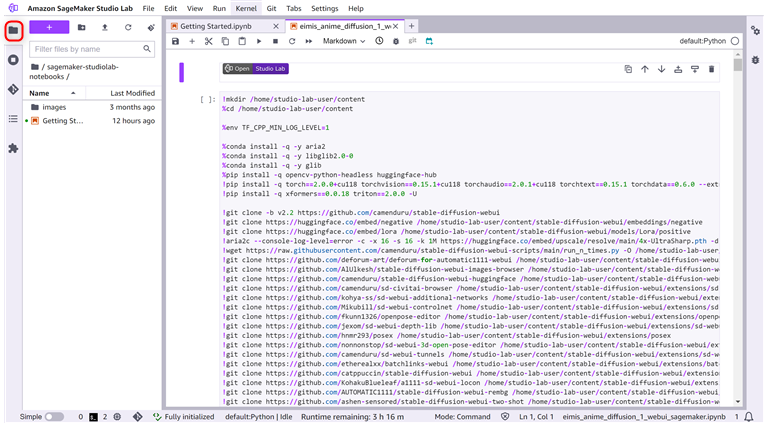Image resolution: width=768 pixels, height=423 pixels.
Task: Expand the images folder in file browser
Action: tap(54, 107)
